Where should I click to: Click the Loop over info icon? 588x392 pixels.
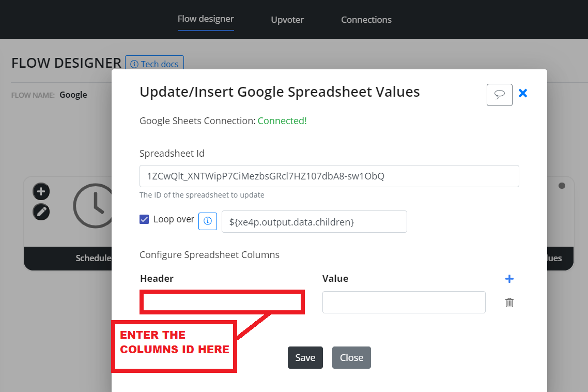click(x=207, y=221)
